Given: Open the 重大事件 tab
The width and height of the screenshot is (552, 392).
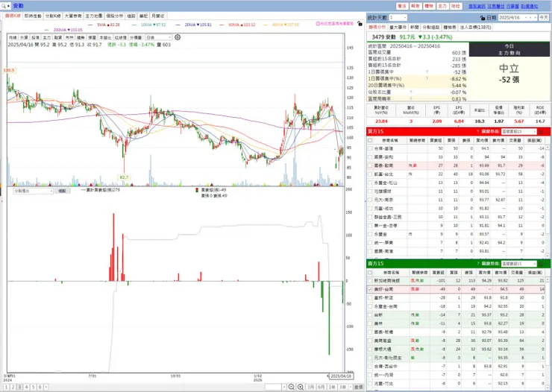Looking at the screenshot, I should point(398,27).
